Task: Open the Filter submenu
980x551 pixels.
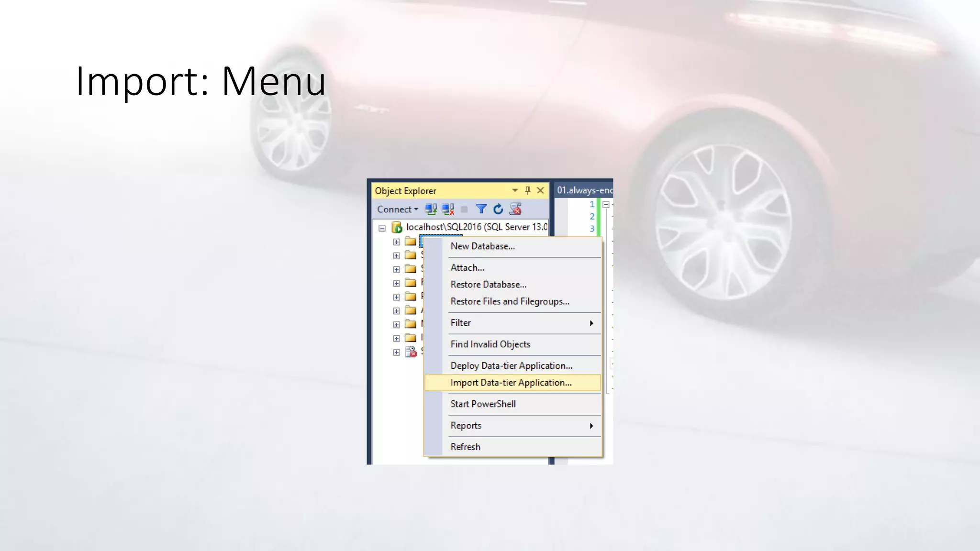Action: pos(513,323)
